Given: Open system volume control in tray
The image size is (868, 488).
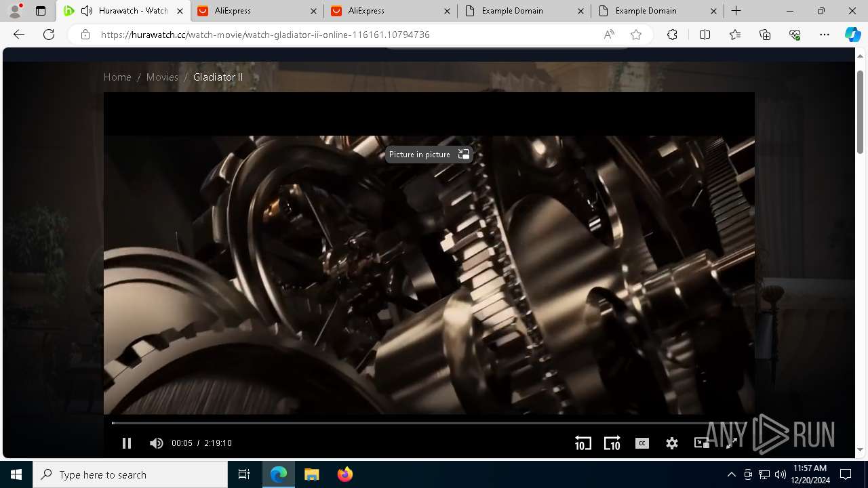Looking at the screenshot, I should [781, 474].
